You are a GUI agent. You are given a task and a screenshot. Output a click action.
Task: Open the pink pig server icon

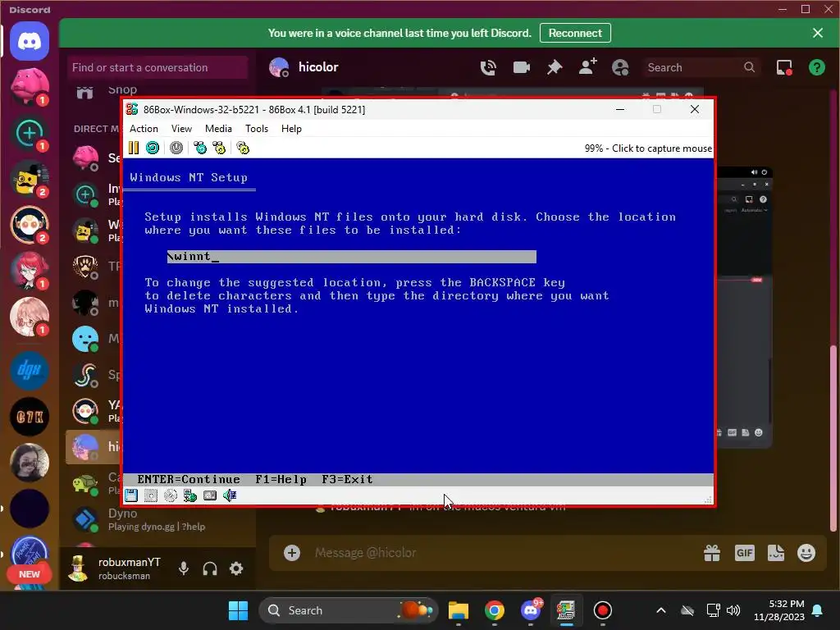coord(30,87)
